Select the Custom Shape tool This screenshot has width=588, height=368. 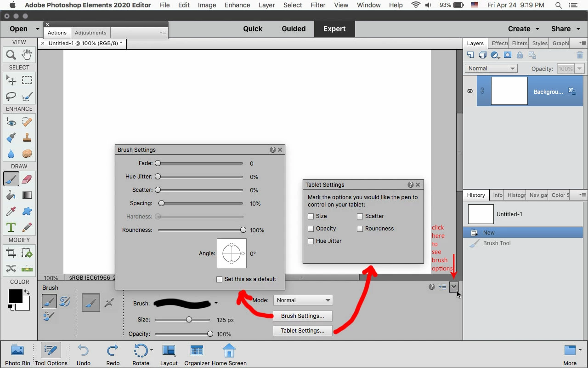27,211
